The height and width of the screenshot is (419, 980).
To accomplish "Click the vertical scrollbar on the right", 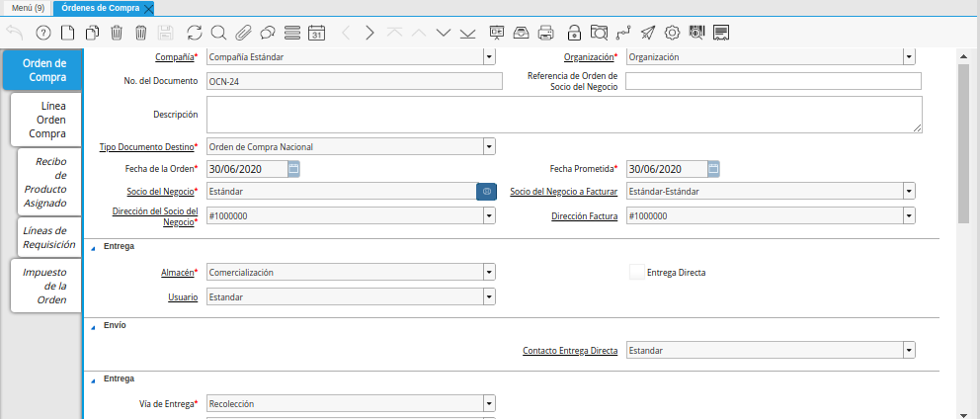I will (963, 138).
